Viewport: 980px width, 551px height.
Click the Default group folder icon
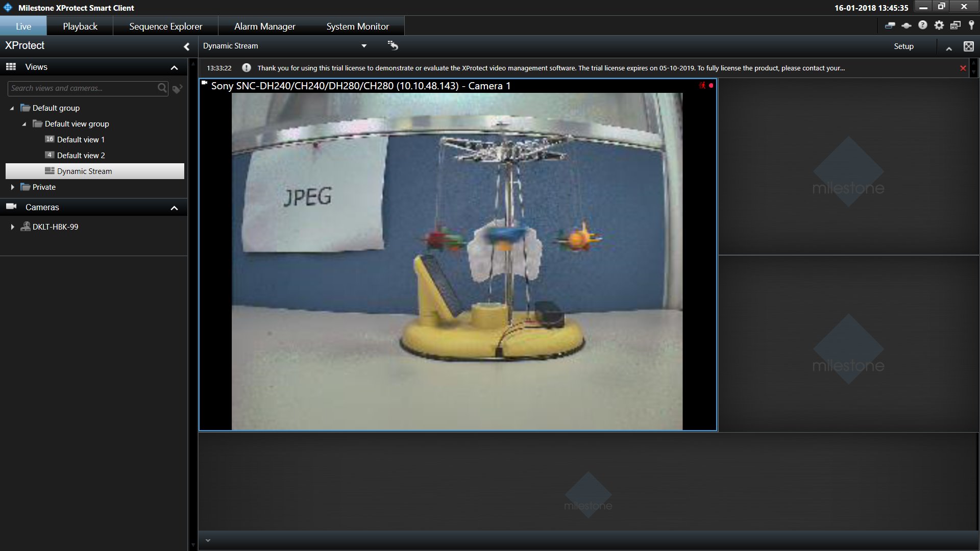[26, 108]
